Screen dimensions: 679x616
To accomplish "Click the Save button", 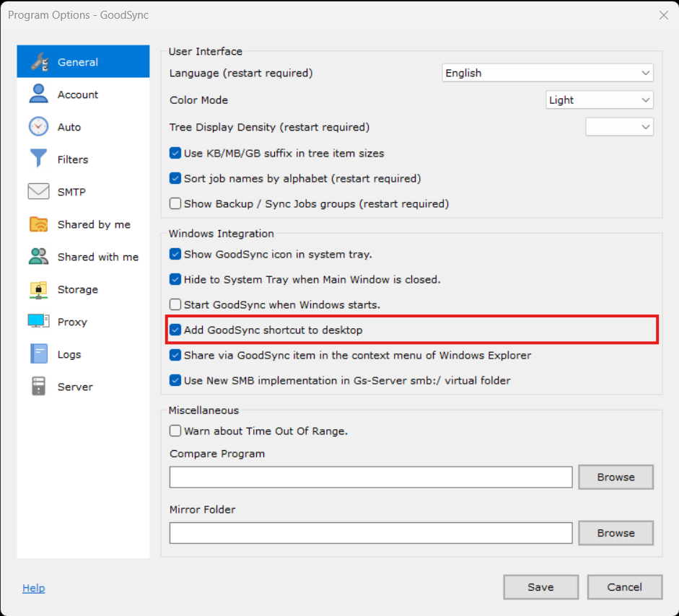I will coord(540,587).
